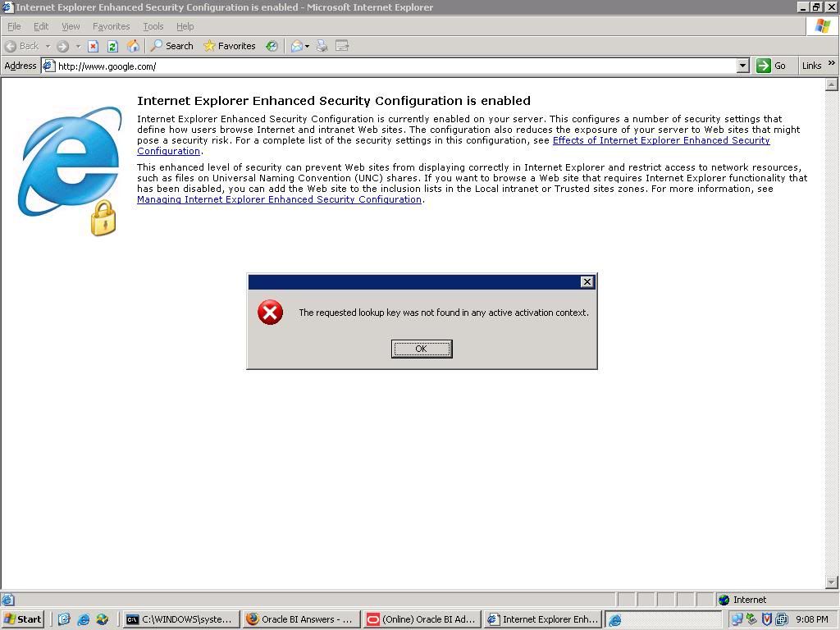Screen dimensions: 840x630
Task: Launch Show Desktop quick launch icon
Action: pyautogui.click(x=64, y=619)
